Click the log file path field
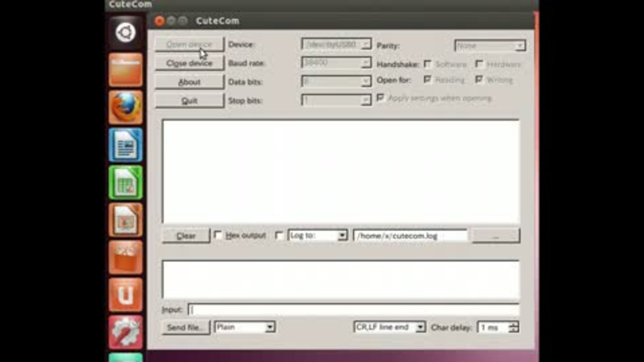Image resolution: width=644 pixels, height=362 pixels. point(411,235)
